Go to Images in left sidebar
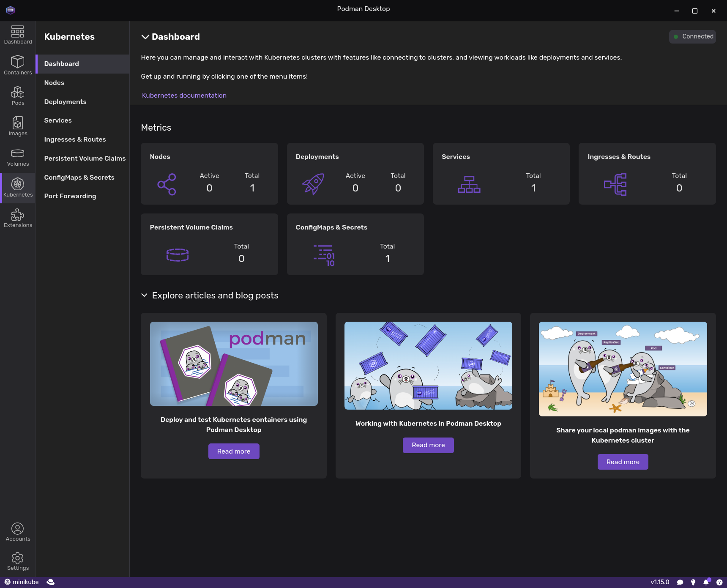 coord(18,126)
